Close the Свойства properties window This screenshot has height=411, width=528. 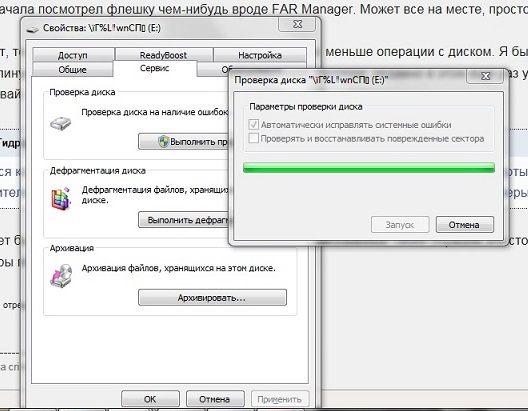click(x=297, y=24)
